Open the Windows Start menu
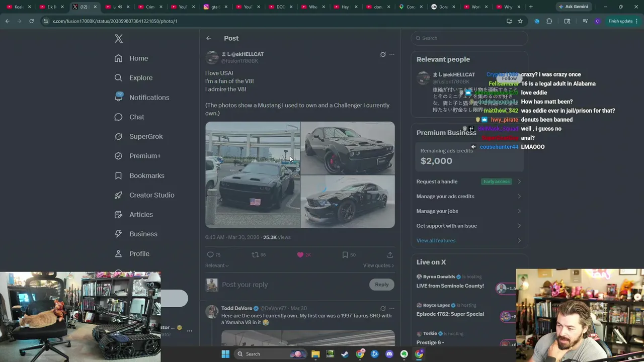644x362 pixels. tap(225, 354)
